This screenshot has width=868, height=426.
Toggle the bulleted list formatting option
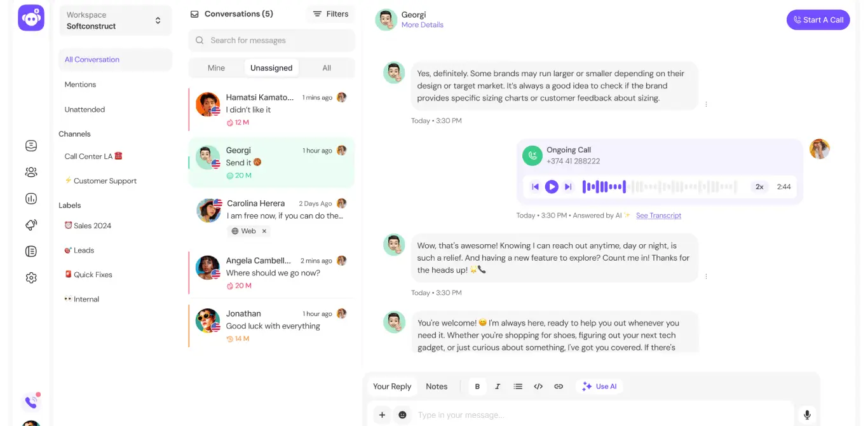tap(518, 386)
